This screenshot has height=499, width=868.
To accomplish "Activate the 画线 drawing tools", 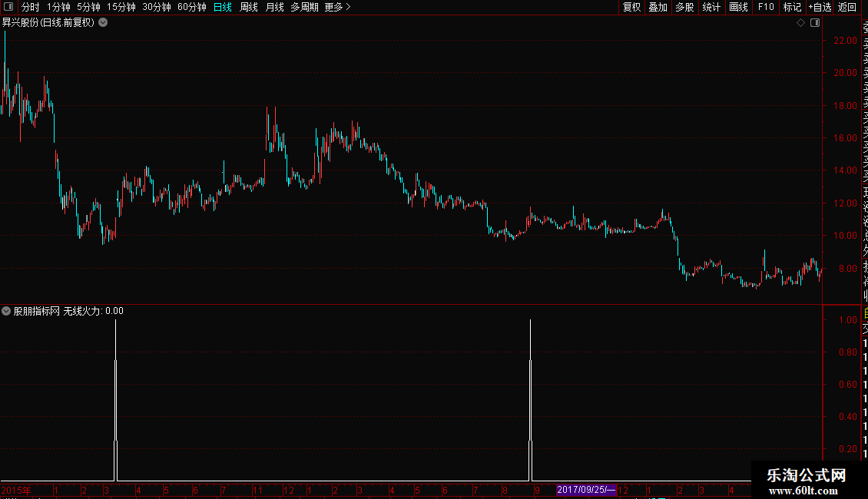I will (x=738, y=7).
